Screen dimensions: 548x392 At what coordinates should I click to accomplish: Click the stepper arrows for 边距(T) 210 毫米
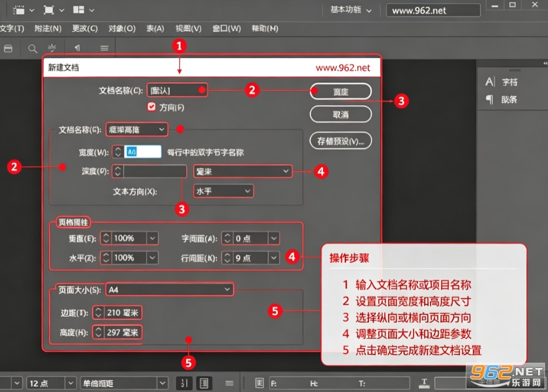98,312
